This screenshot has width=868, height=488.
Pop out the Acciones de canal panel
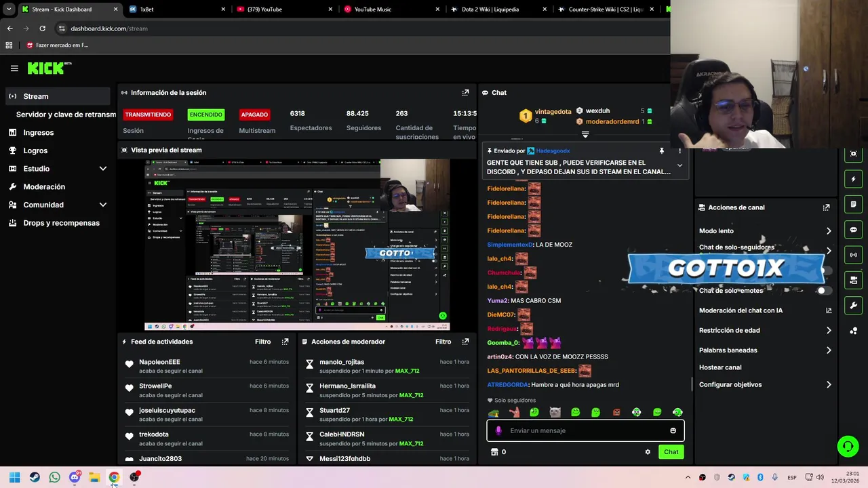(x=826, y=207)
